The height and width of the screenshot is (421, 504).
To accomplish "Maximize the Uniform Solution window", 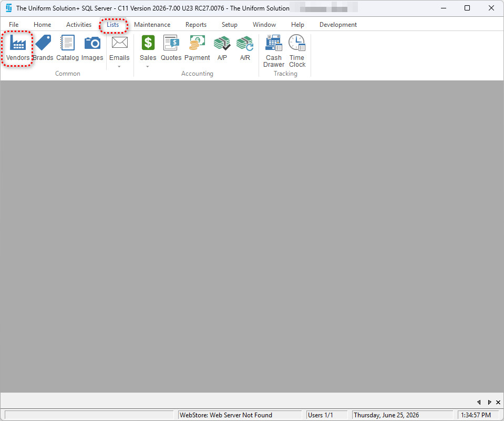I will [x=467, y=8].
